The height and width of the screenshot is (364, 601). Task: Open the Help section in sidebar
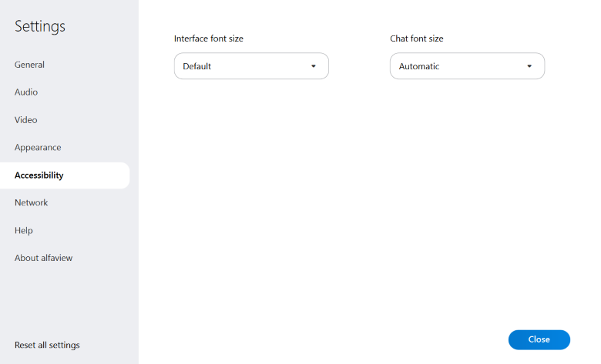pyautogui.click(x=24, y=231)
